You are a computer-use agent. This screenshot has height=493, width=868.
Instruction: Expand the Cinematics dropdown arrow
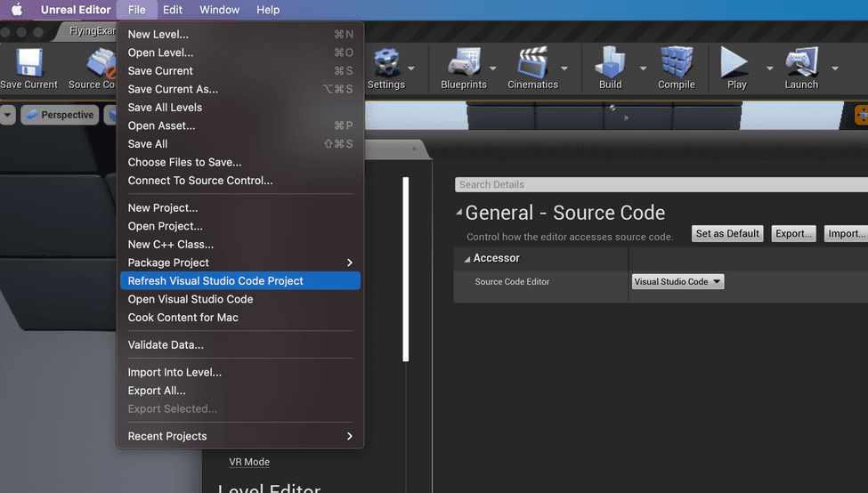tap(564, 68)
